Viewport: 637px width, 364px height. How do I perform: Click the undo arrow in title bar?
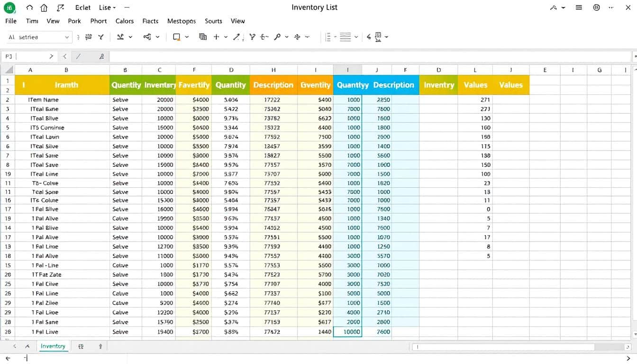[x=30, y=8]
